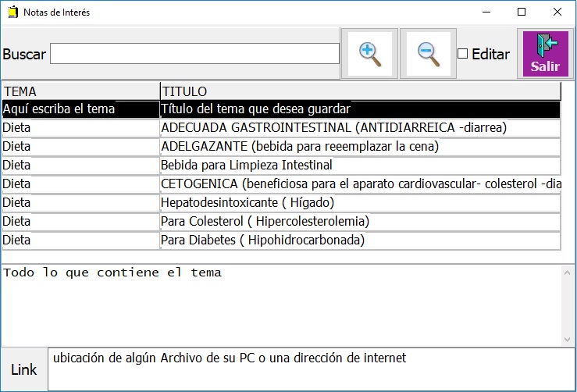
Task: Click the 'Todo lo que contiene el tema' text area
Action: (282, 305)
